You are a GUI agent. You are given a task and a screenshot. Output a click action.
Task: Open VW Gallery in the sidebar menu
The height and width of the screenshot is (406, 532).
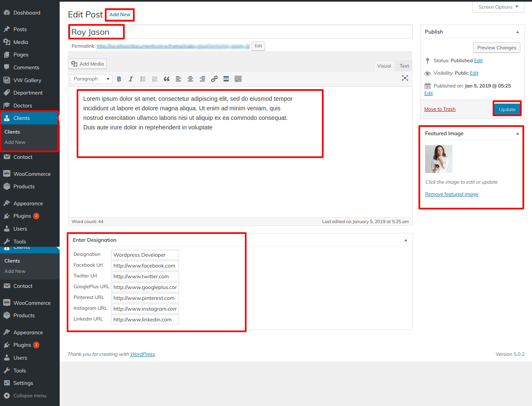[x=27, y=80]
